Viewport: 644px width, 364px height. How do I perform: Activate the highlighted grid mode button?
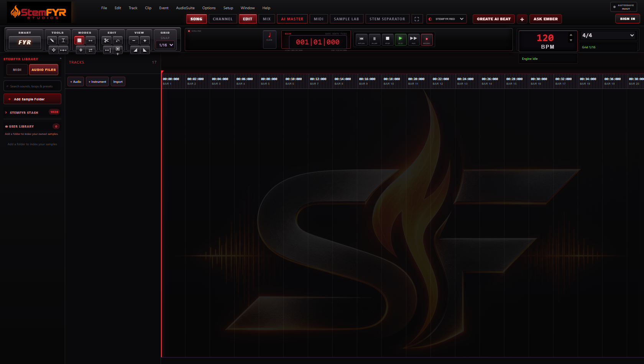point(79,40)
